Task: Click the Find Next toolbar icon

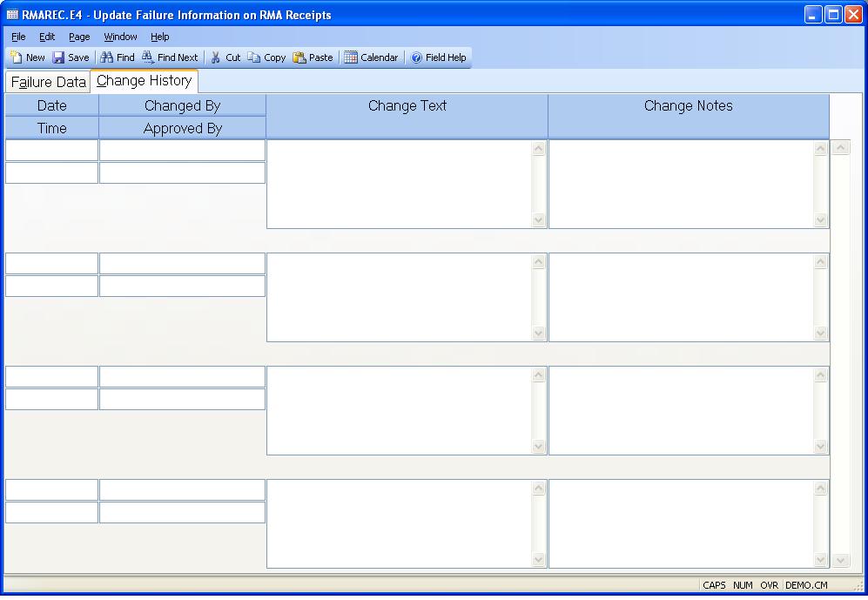Action: pyautogui.click(x=149, y=57)
